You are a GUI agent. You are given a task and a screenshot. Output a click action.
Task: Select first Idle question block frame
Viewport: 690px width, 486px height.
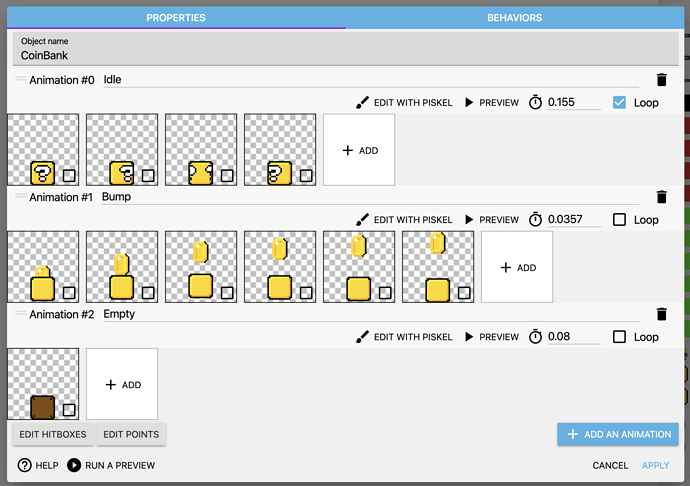43,150
